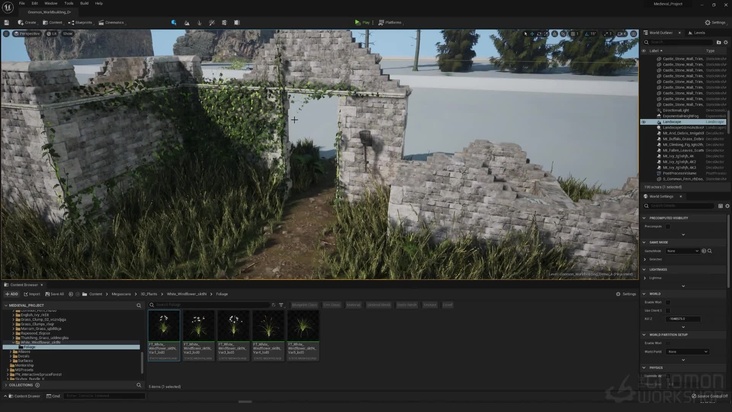The height and width of the screenshot is (412, 732).
Task: Switch to the Levels tab
Action: click(699, 33)
